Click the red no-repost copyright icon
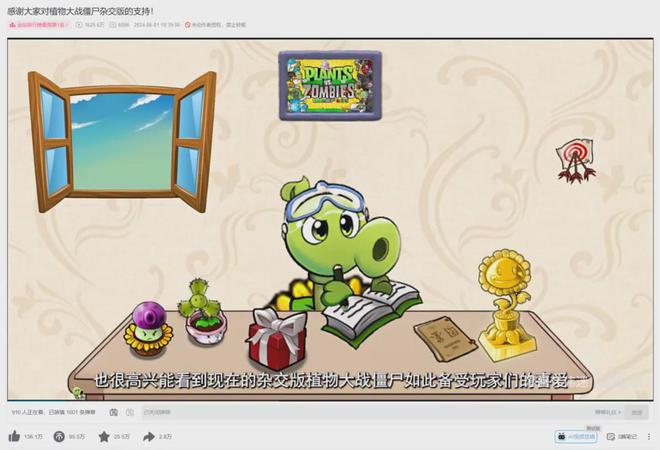 (x=188, y=25)
